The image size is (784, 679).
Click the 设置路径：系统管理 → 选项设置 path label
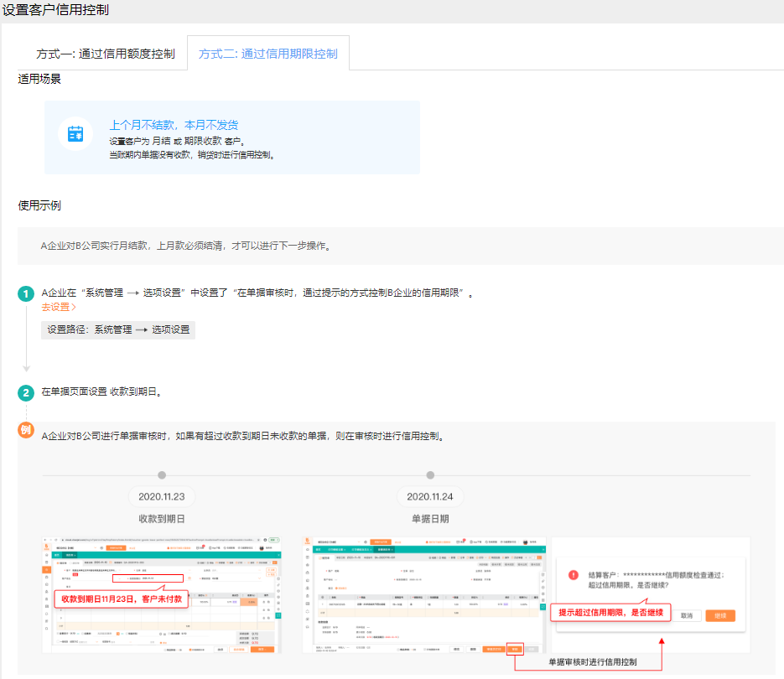[x=118, y=330]
